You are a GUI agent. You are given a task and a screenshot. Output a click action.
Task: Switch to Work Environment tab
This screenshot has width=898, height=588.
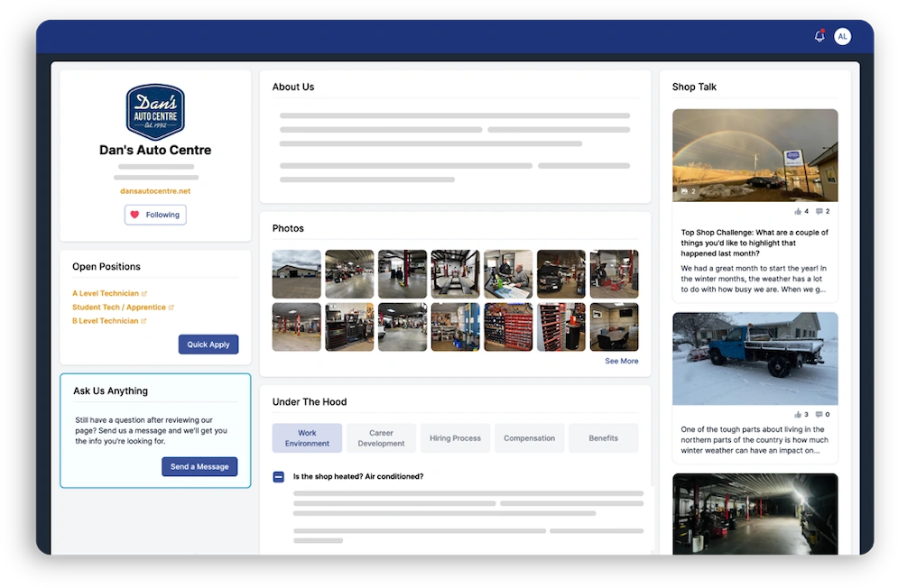tap(307, 438)
